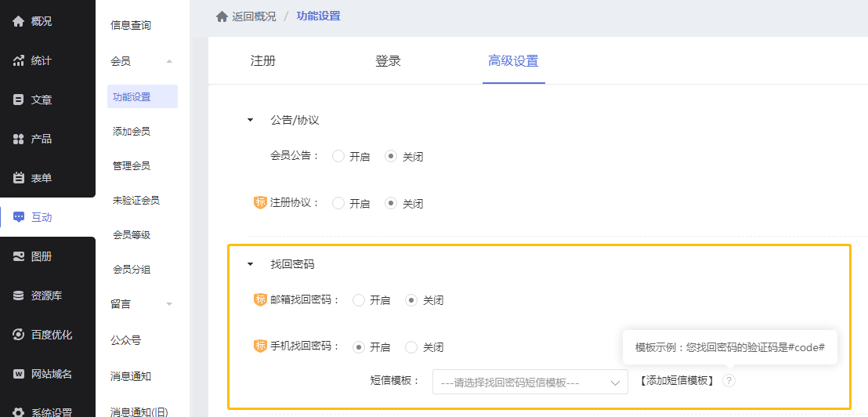Expand the 留言 submenu
Image resolution: width=868 pixels, height=417 pixels.
169,304
